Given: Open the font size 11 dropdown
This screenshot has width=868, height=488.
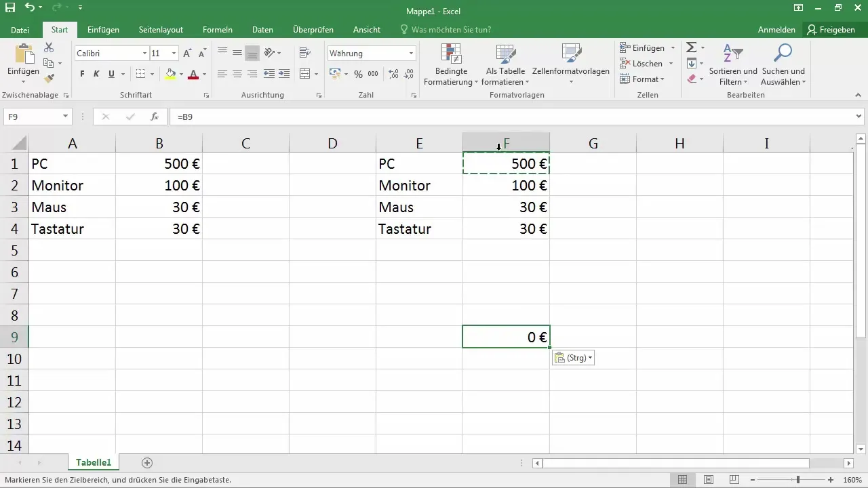Looking at the screenshot, I should [x=174, y=53].
